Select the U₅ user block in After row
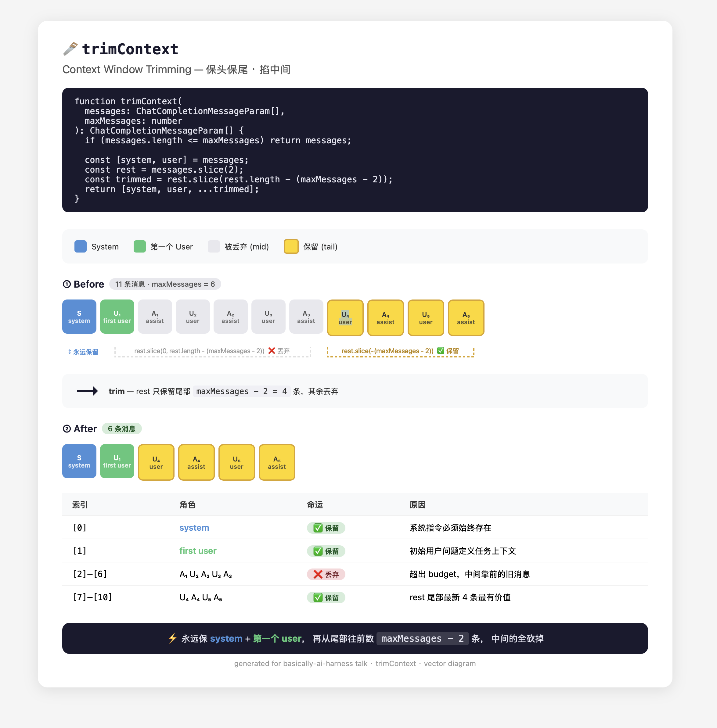The height and width of the screenshot is (728, 717). pos(236,462)
